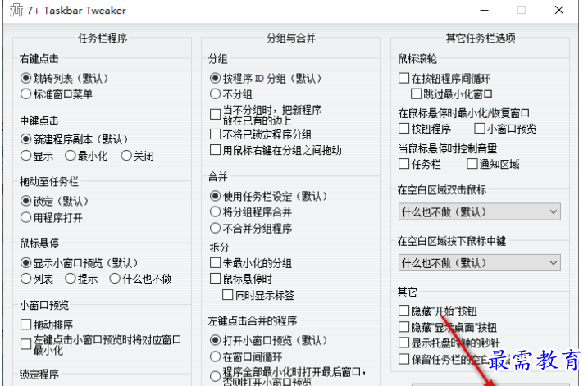Select 使用任务栏设定（默认） under 合并
Viewport: 588px width, 386px height.
[215, 196]
